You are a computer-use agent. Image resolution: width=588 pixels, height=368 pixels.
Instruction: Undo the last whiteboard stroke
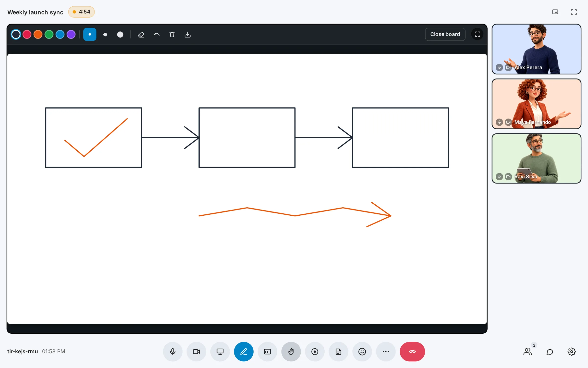(157, 35)
